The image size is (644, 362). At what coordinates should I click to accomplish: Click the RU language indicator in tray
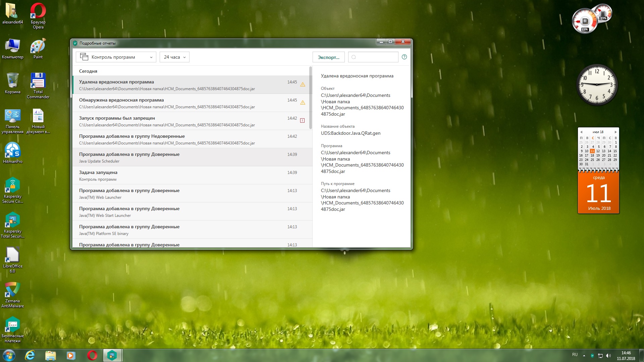(x=575, y=355)
